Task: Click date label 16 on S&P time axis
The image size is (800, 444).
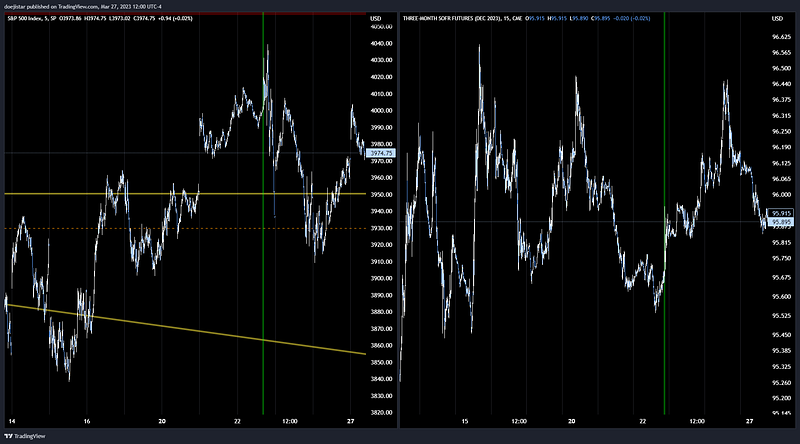Action: [x=88, y=421]
